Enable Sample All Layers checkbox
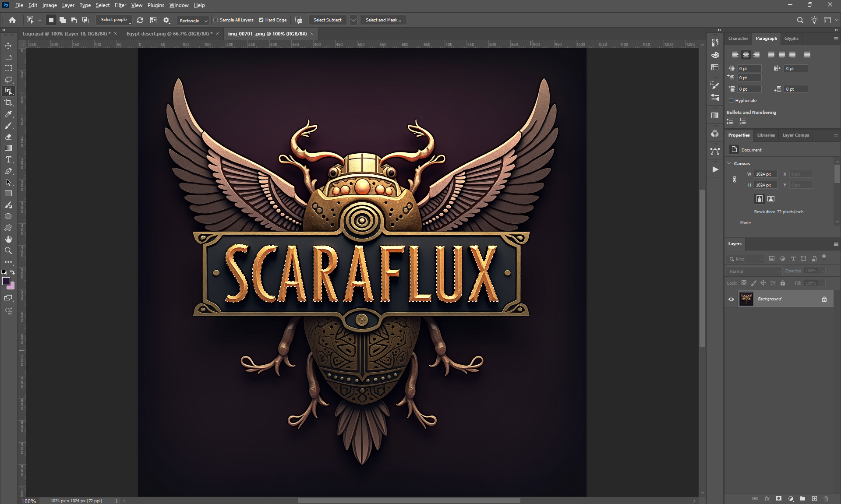This screenshot has height=504, width=841. coord(216,20)
